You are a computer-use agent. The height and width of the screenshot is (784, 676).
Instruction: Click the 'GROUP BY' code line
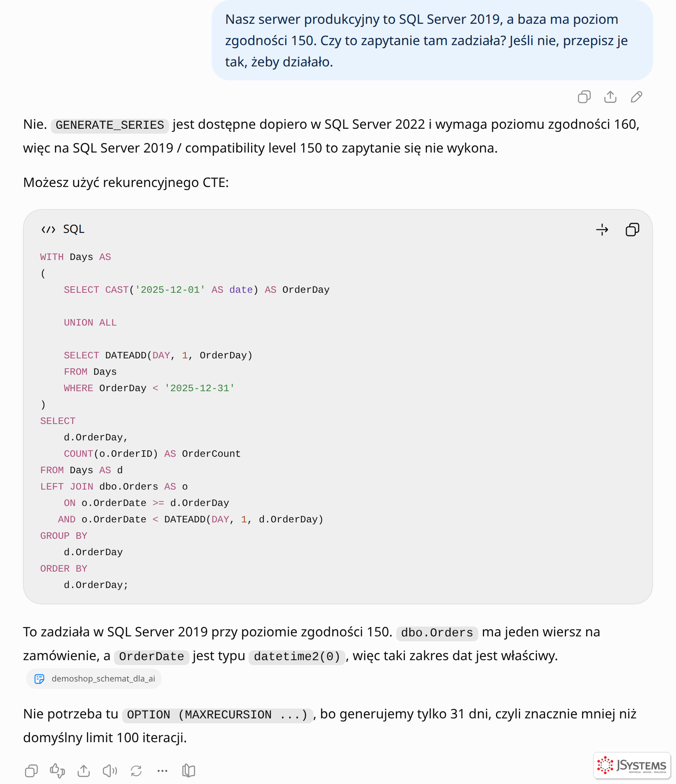click(64, 536)
